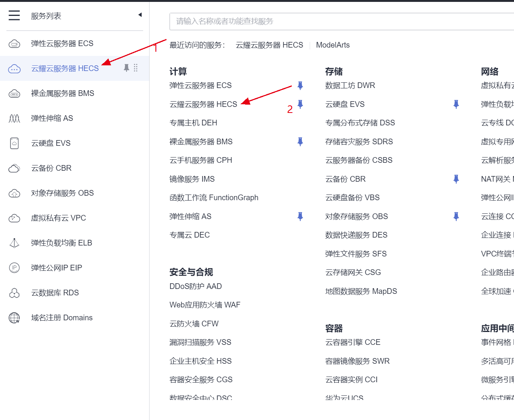Open 云服务器备份 CSBS service
The height and width of the screenshot is (420, 514).
359,160
